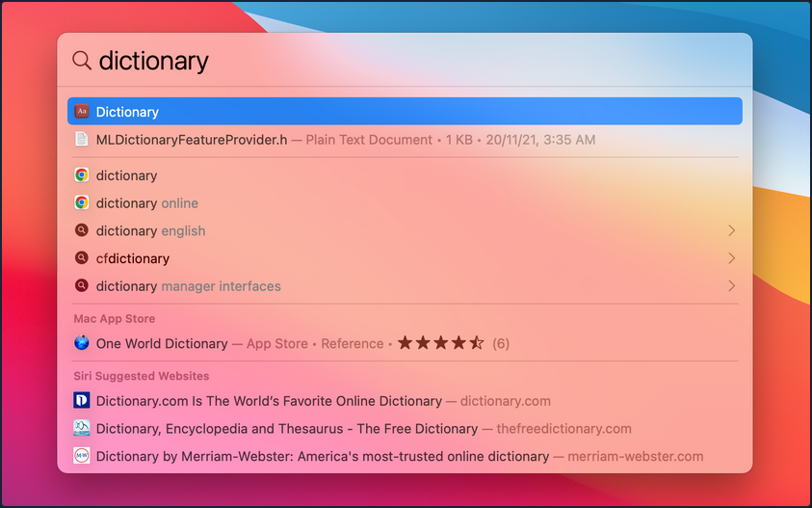Viewport: 812px width, 508px height.
Task: Expand chevron on "dictionary manager interfaces" row
Action: click(731, 285)
